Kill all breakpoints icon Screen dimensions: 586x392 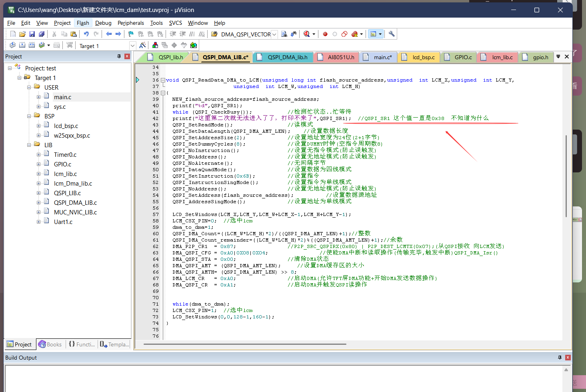click(x=354, y=34)
